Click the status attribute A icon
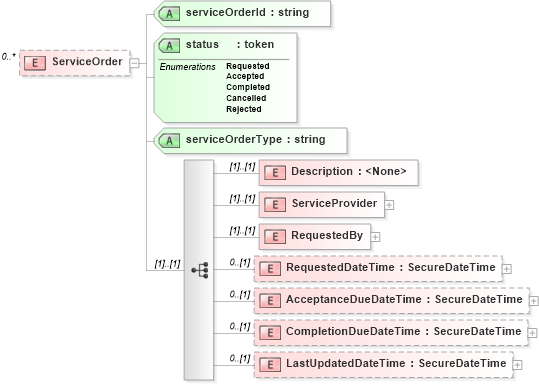The width and height of the screenshot is (539, 385). [x=169, y=46]
